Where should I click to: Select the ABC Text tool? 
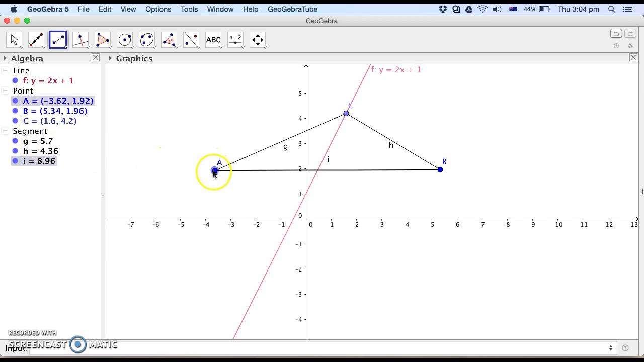point(213,40)
